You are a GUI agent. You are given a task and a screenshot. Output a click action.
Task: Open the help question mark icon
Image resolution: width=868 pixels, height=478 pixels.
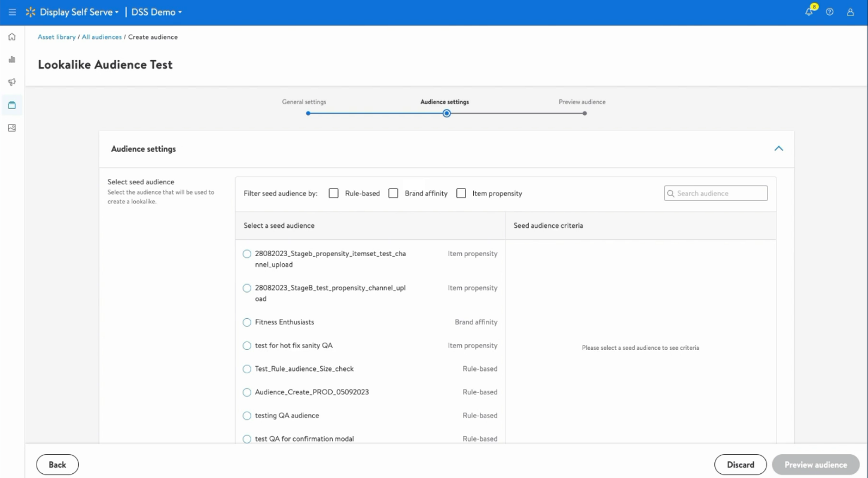830,12
